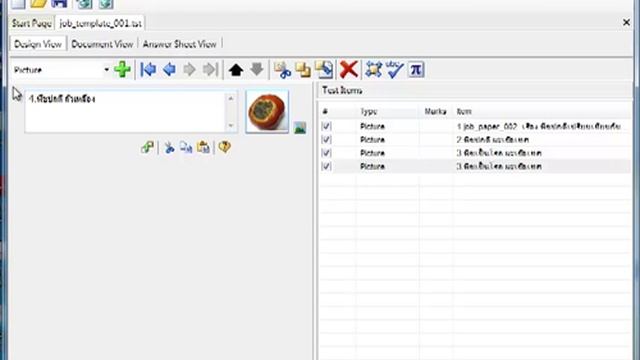The image size is (640, 360).
Task: Go to next item gray arrow
Action: pos(189,70)
